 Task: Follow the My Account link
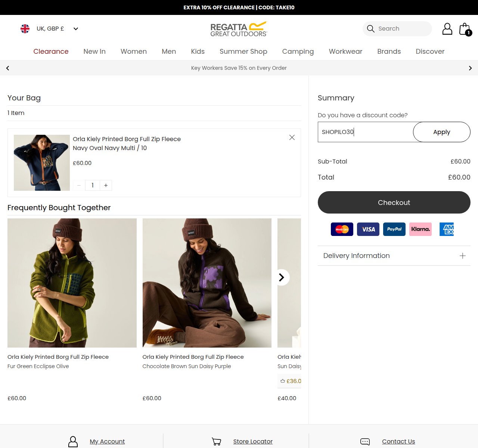(107, 442)
